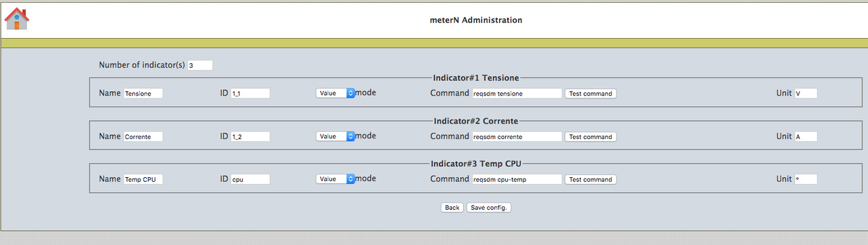Save the configuration

pyautogui.click(x=489, y=208)
